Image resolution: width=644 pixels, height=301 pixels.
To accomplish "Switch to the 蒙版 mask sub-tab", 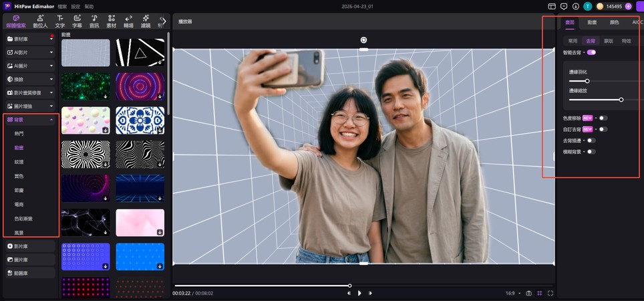I will [x=609, y=41].
